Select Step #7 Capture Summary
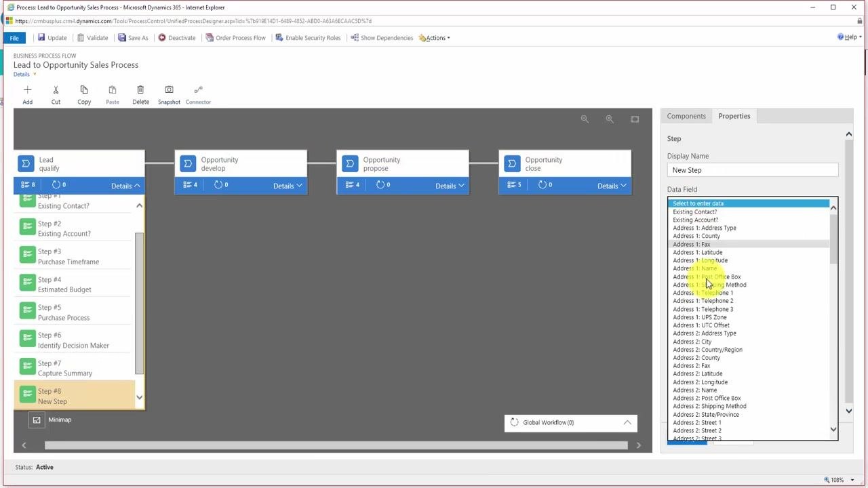 tap(73, 368)
